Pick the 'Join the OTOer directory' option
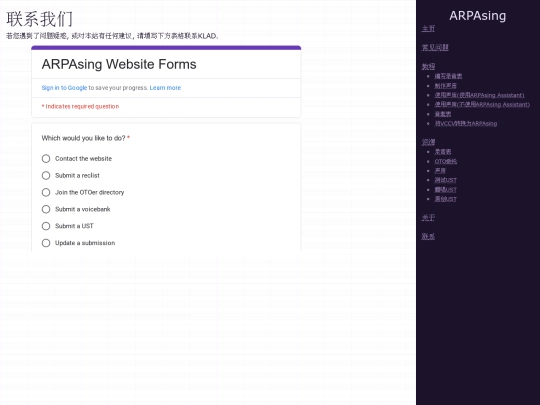Screen dimensions: 540x405 click(46, 192)
